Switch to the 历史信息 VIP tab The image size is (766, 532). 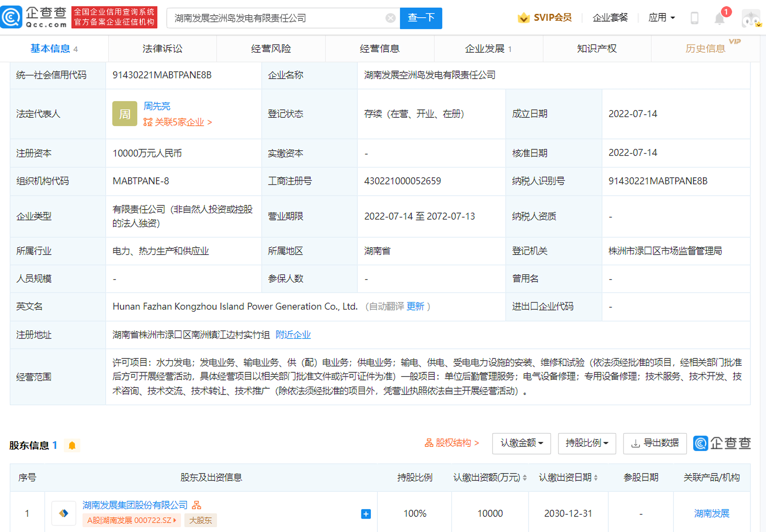click(705, 48)
